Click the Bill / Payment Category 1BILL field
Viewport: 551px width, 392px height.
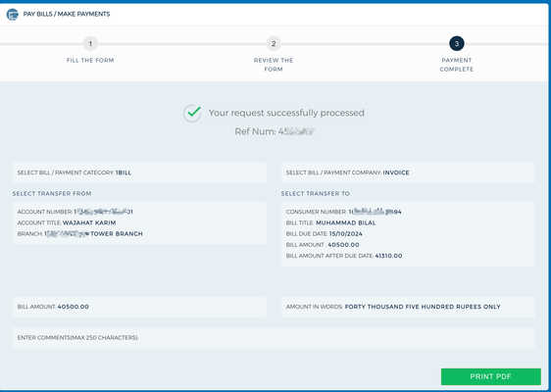point(139,172)
